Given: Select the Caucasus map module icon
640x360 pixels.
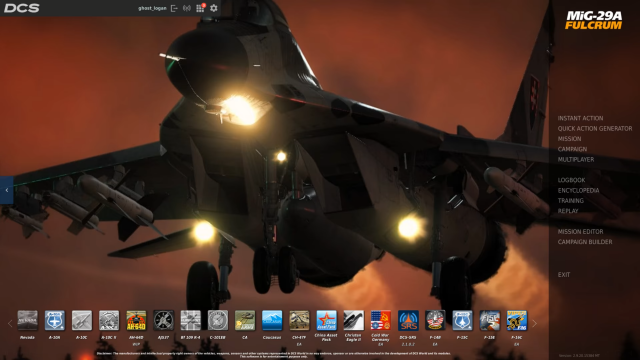Looking at the screenshot, I should pyautogui.click(x=272, y=320).
